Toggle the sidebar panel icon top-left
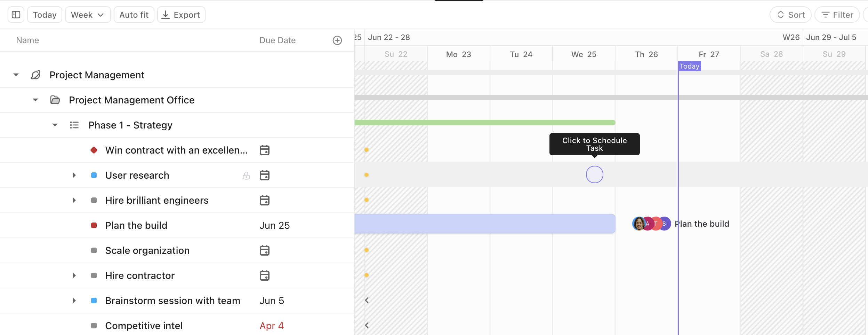 point(16,15)
